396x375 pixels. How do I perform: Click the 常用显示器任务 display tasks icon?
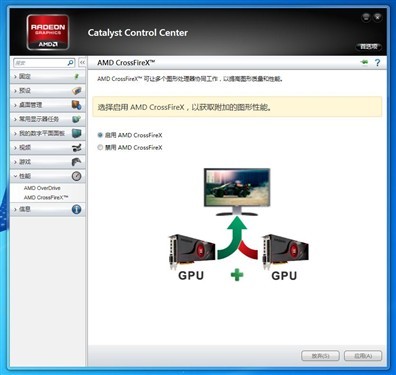[x=77, y=119]
